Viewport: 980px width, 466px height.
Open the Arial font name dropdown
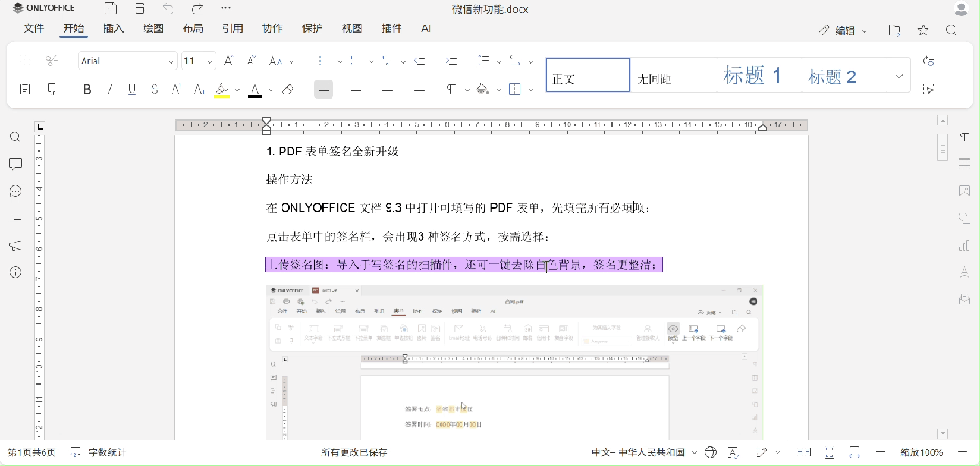[172, 61]
